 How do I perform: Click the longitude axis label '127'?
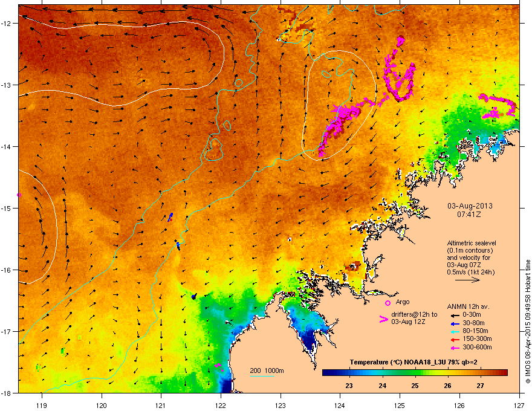pyautogui.click(x=519, y=405)
